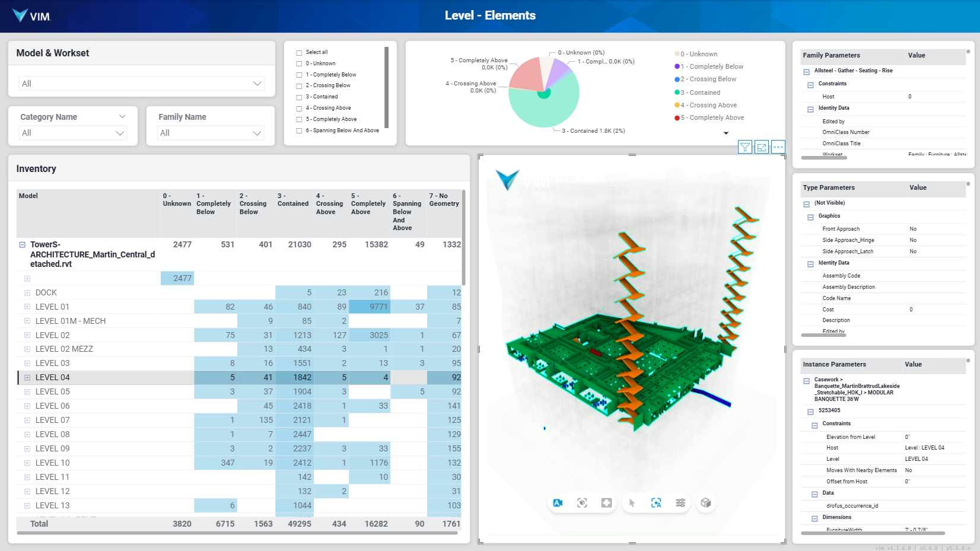Click the zoom-to-fit frame icon

(x=606, y=503)
